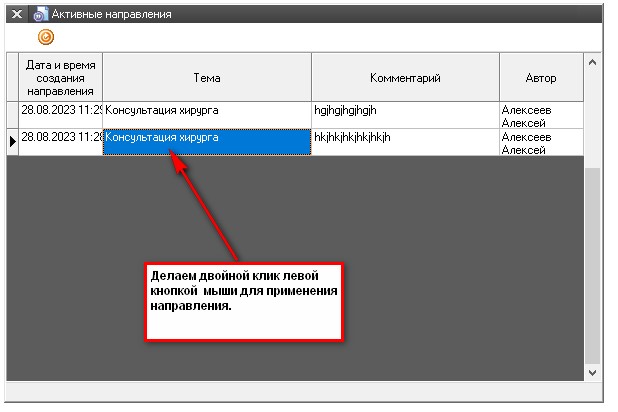Close the Активные направления panel with X
The image size is (618, 412).
click(x=17, y=14)
